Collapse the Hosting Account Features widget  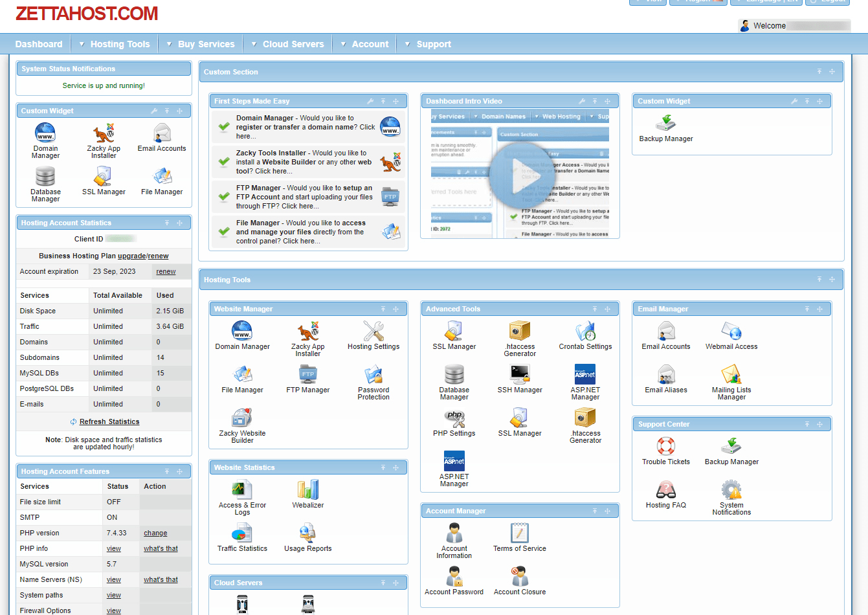click(167, 472)
